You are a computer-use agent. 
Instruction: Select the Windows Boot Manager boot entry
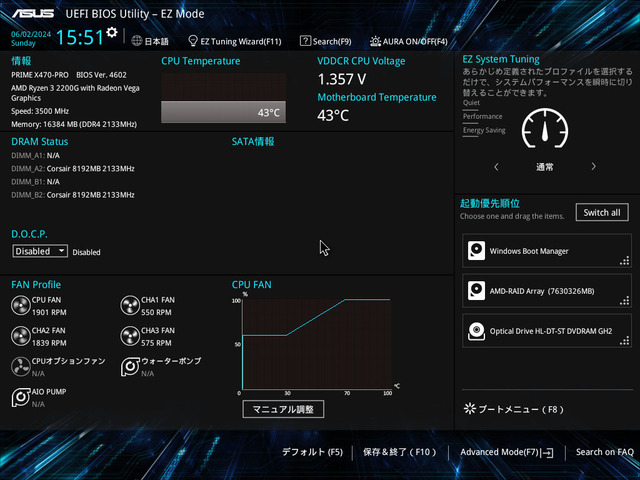[x=547, y=251]
